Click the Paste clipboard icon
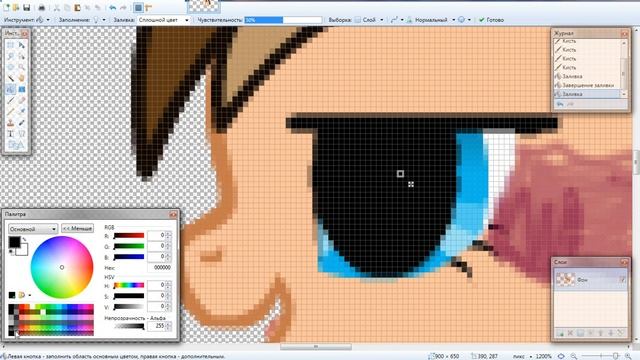This screenshot has width=640, height=360. click(77, 7)
